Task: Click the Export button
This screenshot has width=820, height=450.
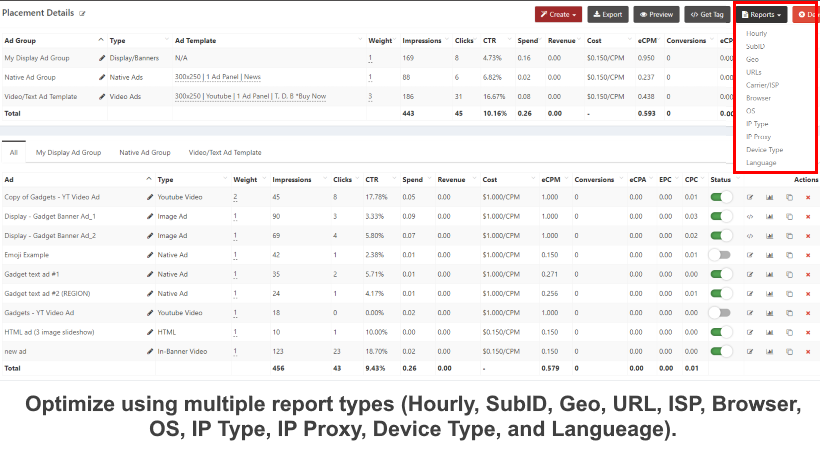Action: (608, 15)
